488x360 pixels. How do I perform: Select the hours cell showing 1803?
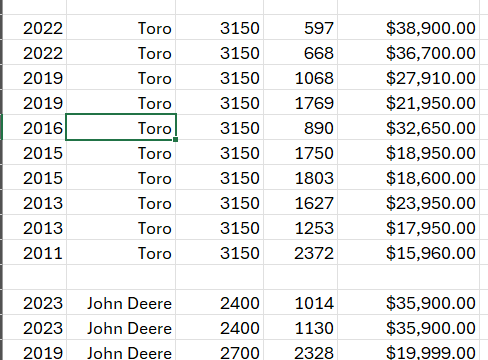coord(300,177)
